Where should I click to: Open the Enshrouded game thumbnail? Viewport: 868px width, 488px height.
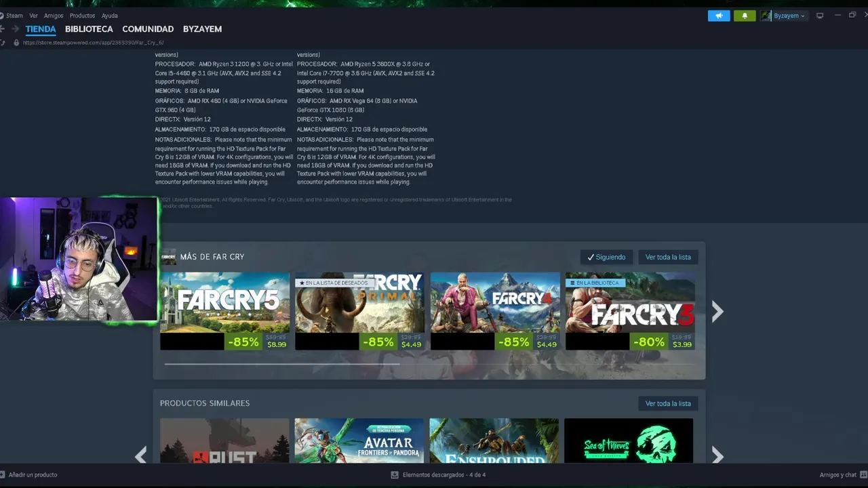(x=494, y=441)
